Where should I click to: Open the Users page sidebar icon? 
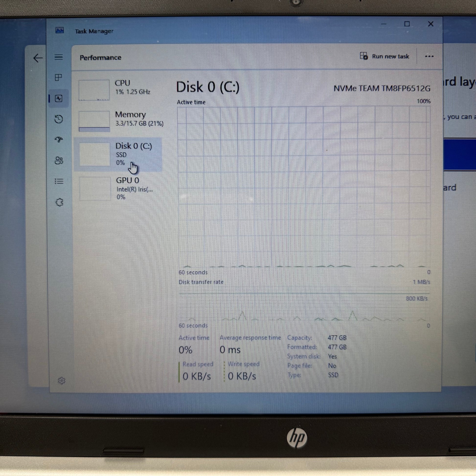(x=59, y=161)
